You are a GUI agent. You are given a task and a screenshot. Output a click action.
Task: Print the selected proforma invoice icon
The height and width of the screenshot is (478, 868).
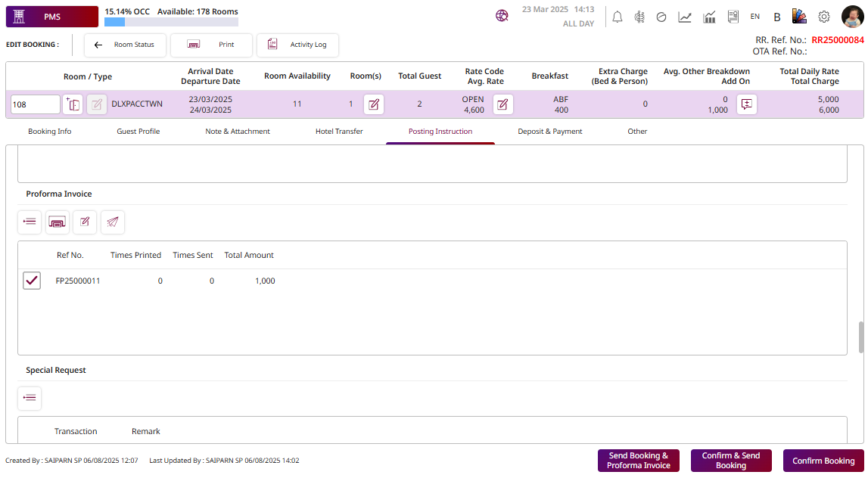[58, 222]
